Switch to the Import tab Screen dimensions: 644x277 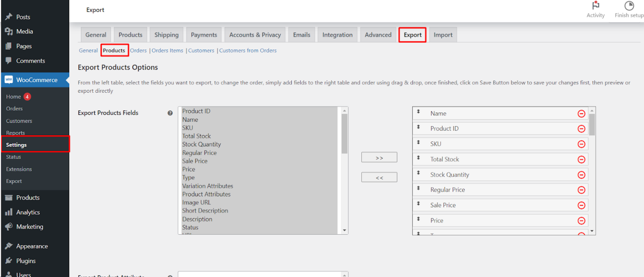(443, 34)
